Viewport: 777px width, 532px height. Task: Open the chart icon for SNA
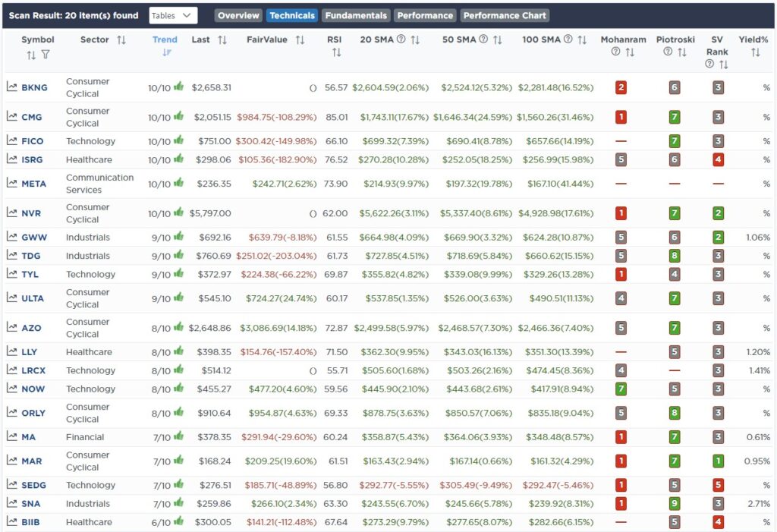click(x=12, y=503)
